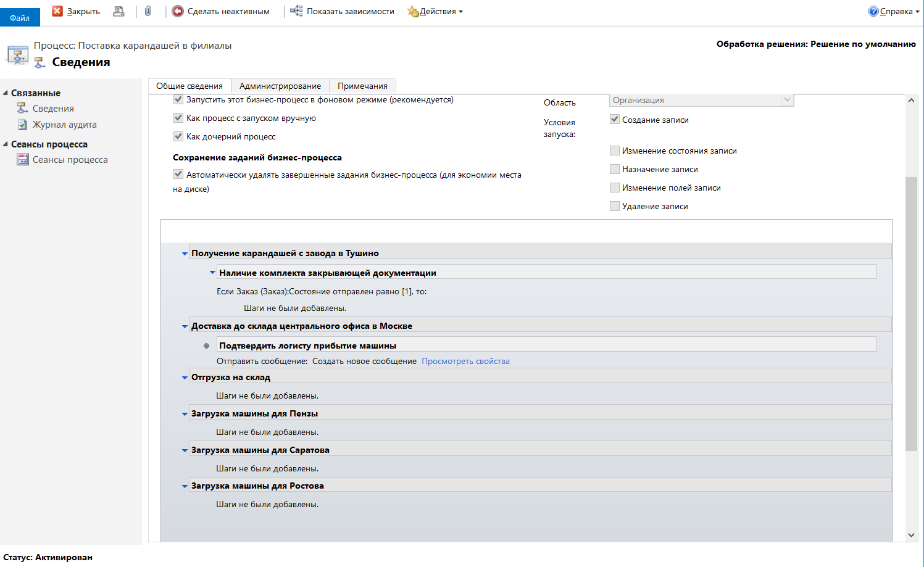Viewport: 924px width, 567px height.
Task: Open Справка via the question mark icon
Action: pos(873,11)
